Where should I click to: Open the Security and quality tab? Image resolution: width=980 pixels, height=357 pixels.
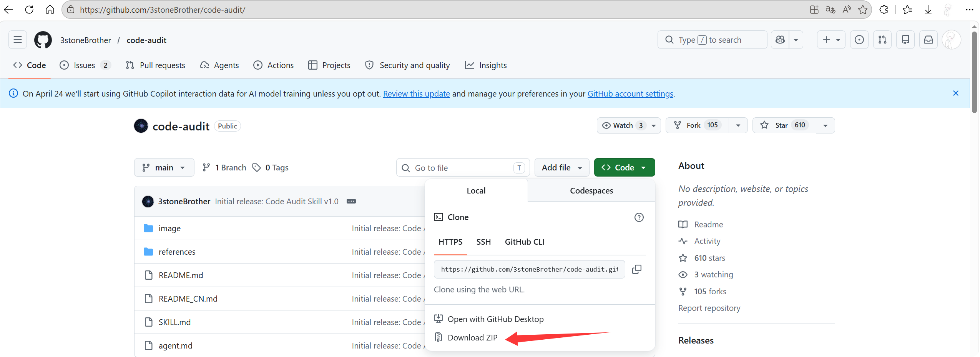point(407,65)
